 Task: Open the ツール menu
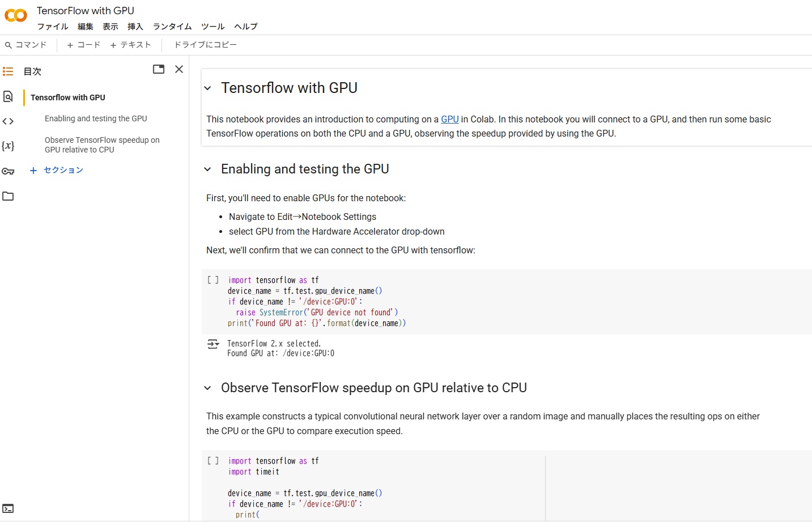(x=213, y=27)
